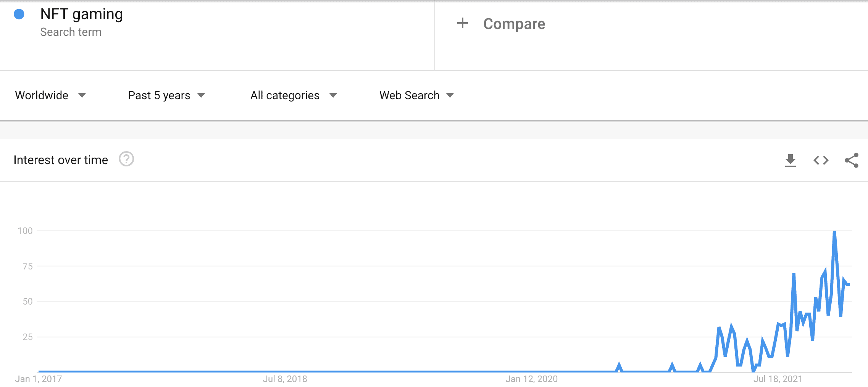
Task: Open the All categories dropdown
Action: click(284, 95)
